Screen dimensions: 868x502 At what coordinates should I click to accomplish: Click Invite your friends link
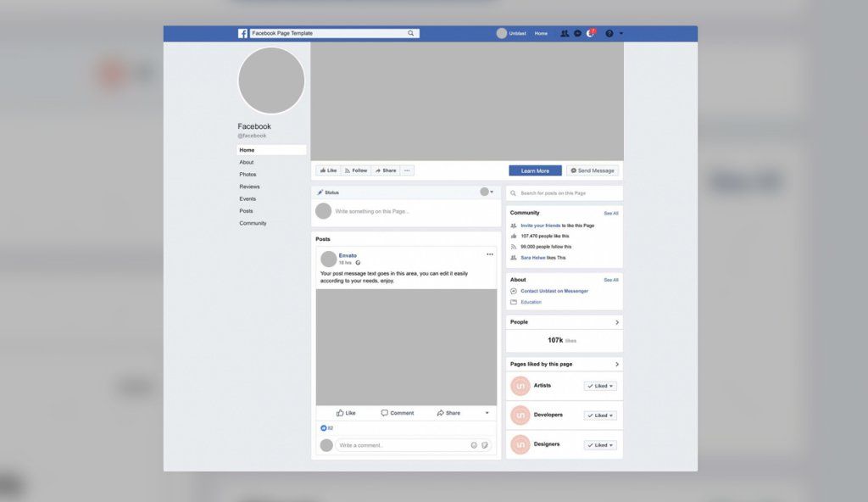click(x=540, y=226)
